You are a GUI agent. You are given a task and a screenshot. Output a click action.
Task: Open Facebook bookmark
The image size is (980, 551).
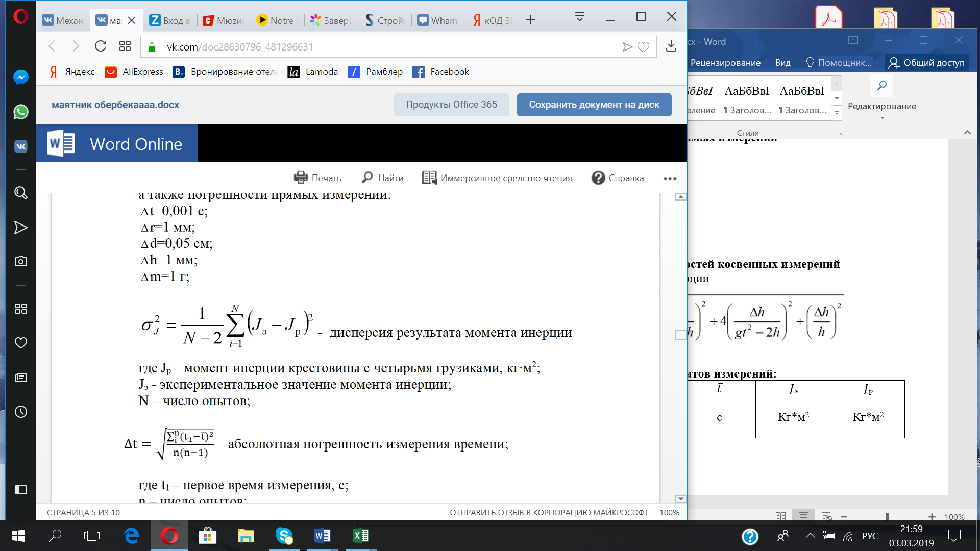pyautogui.click(x=441, y=72)
